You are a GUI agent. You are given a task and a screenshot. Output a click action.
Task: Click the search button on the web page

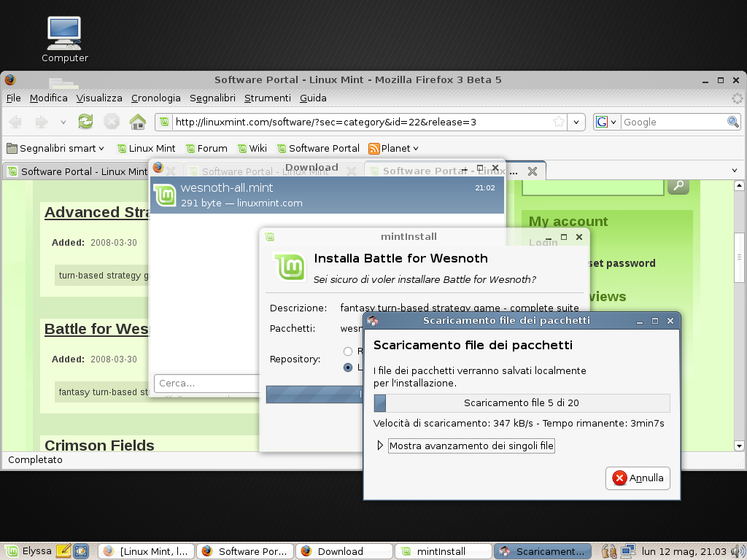[x=678, y=186]
